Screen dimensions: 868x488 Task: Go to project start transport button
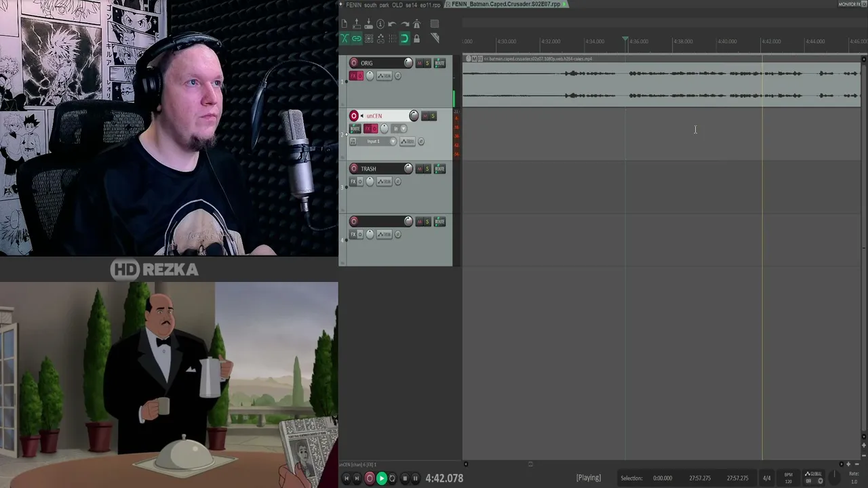(346, 479)
